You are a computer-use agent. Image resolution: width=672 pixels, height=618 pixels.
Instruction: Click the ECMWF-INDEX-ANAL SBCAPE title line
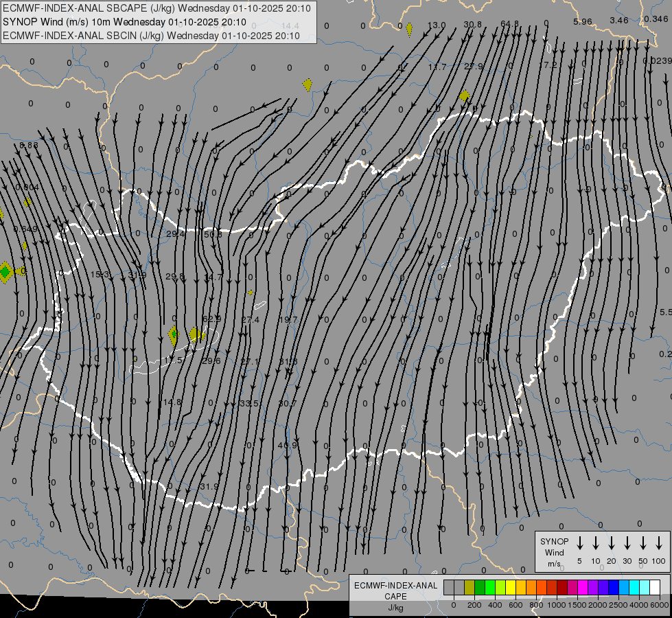(x=157, y=8)
